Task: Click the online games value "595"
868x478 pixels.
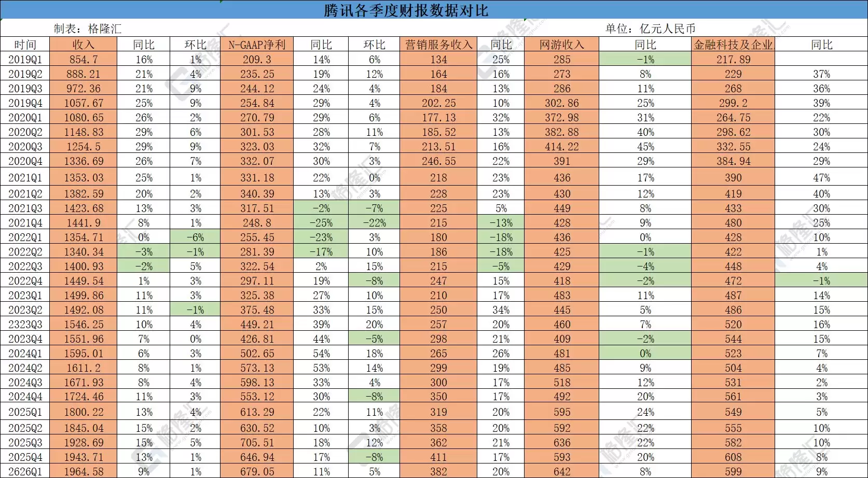Action: [562, 412]
